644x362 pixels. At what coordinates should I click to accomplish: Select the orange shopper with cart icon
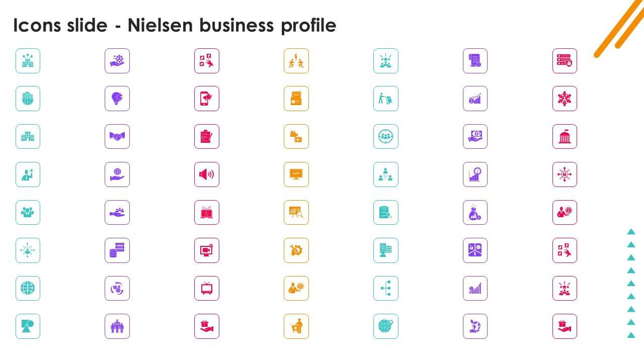tap(296, 326)
